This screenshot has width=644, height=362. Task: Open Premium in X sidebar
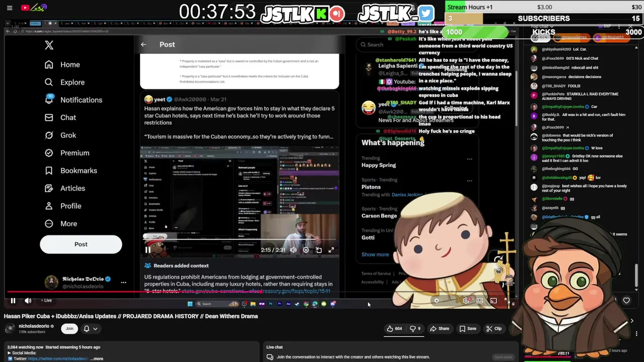click(x=67, y=153)
